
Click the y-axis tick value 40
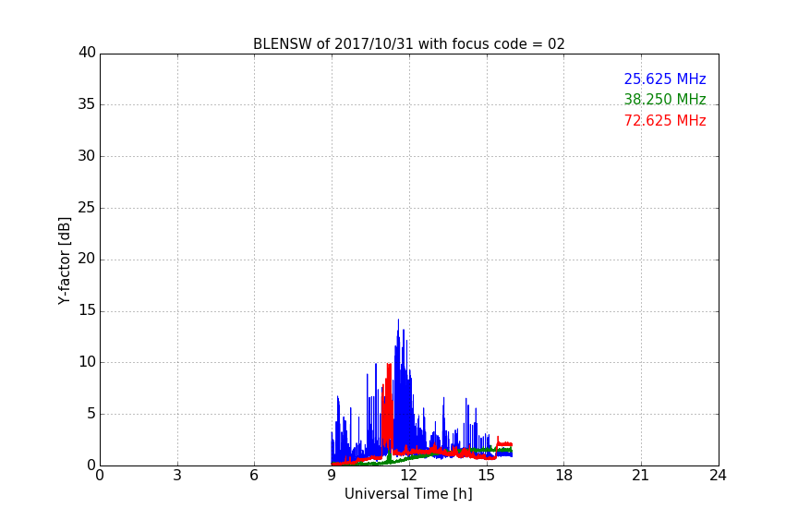coord(87,53)
